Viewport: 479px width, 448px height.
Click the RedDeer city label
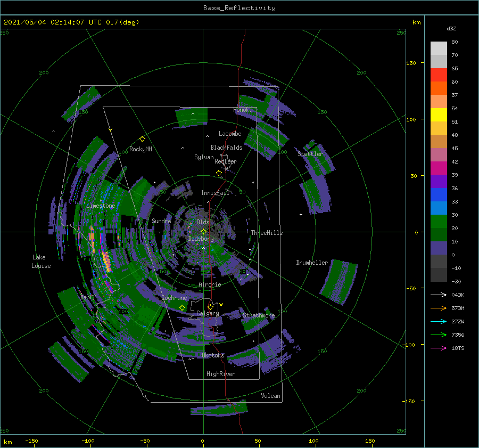(226, 161)
